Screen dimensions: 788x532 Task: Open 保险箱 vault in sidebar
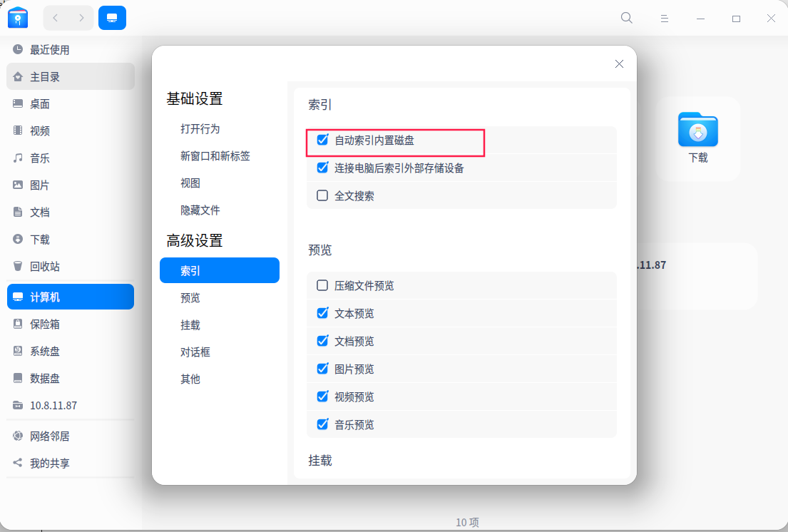point(44,324)
